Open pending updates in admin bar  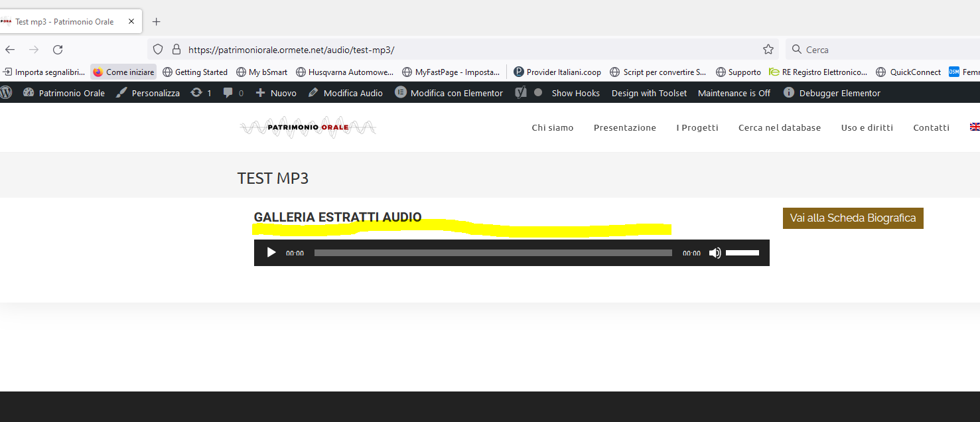(201, 93)
